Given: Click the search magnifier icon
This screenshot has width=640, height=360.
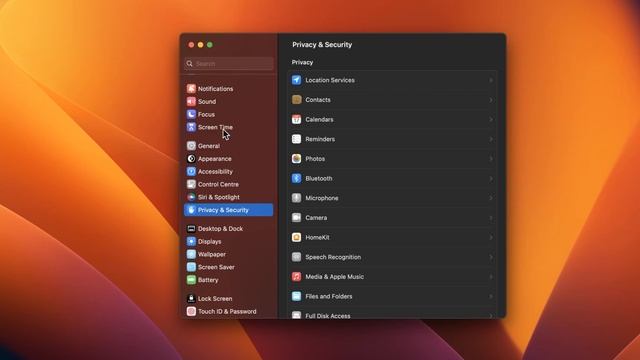Looking at the screenshot, I should [189, 63].
